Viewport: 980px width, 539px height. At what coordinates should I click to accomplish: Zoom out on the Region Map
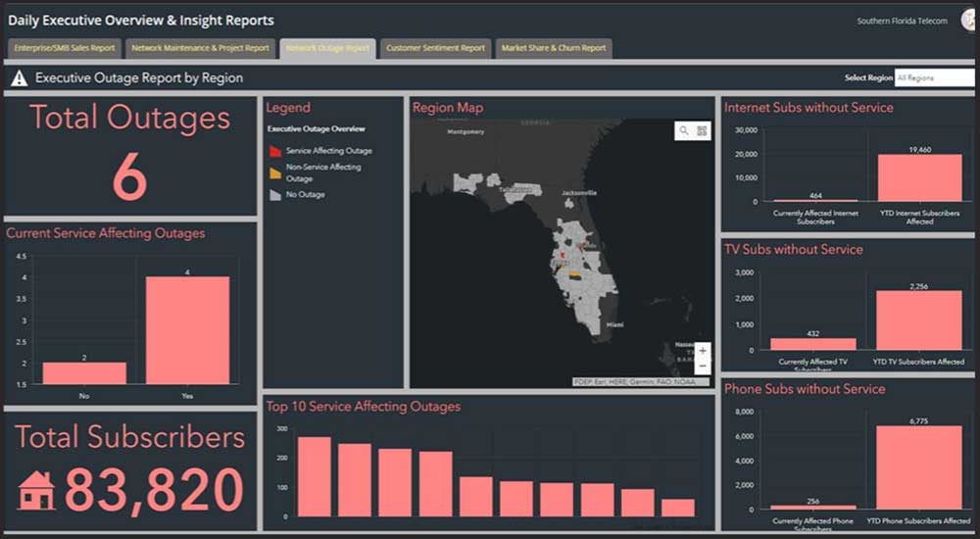703,366
